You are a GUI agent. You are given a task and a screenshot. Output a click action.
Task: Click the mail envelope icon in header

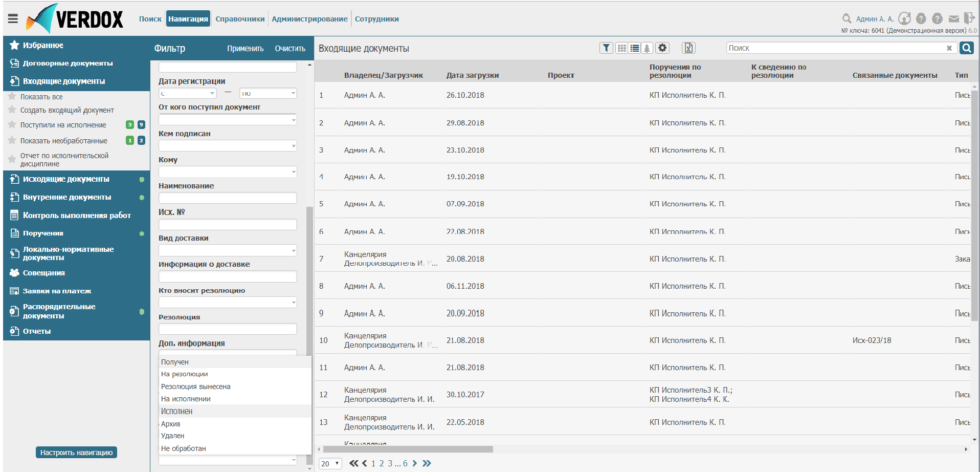pyautogui.click(x=953, y=19)
